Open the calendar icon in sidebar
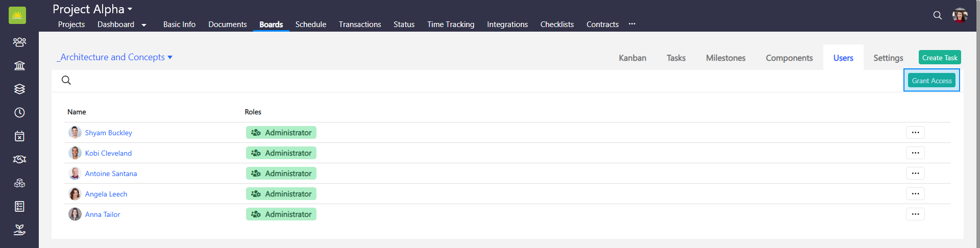 (x=19, y=136)
